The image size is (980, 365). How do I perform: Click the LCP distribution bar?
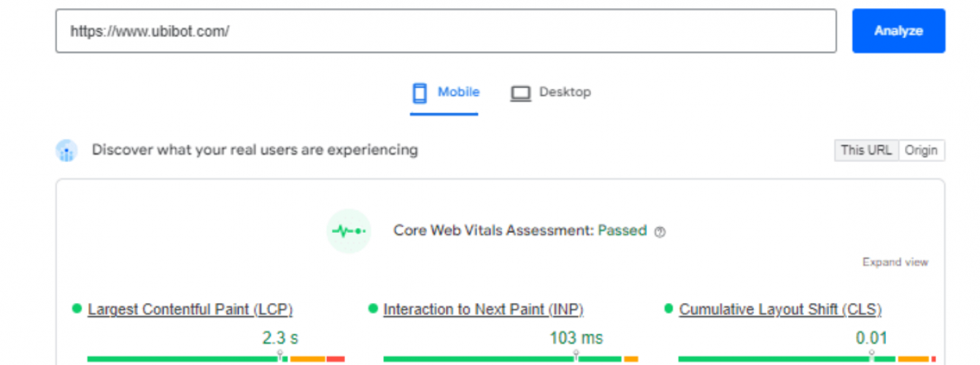pos(215,358)
